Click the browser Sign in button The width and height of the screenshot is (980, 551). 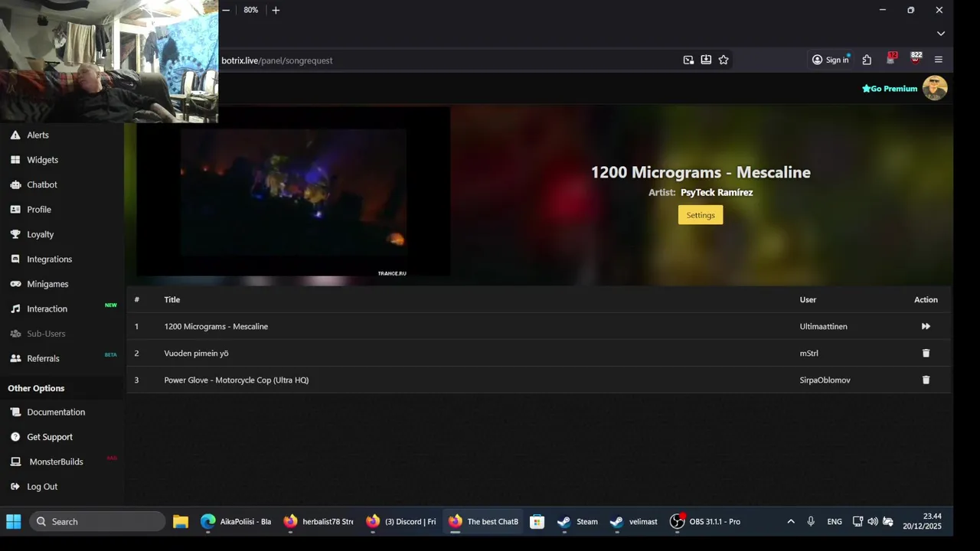pos(831,60)
